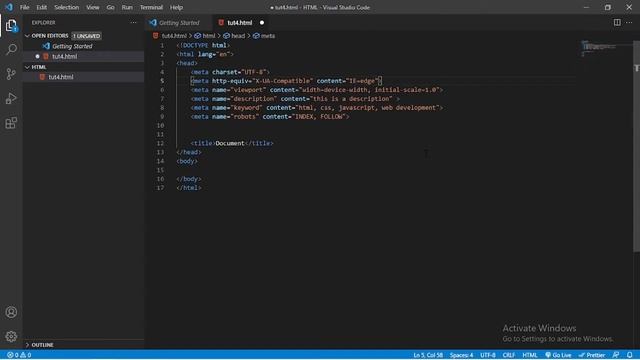Open editor more actions ellipsis
Viewport: 640px width, 360px height.
click(629, 22)
